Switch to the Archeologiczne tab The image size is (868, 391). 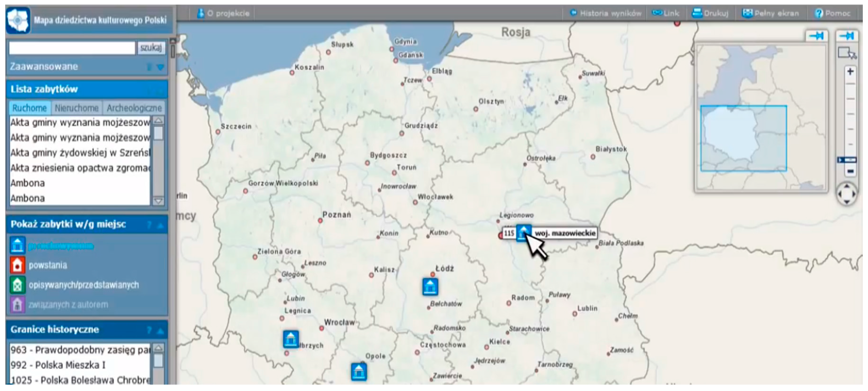[134, 108]
